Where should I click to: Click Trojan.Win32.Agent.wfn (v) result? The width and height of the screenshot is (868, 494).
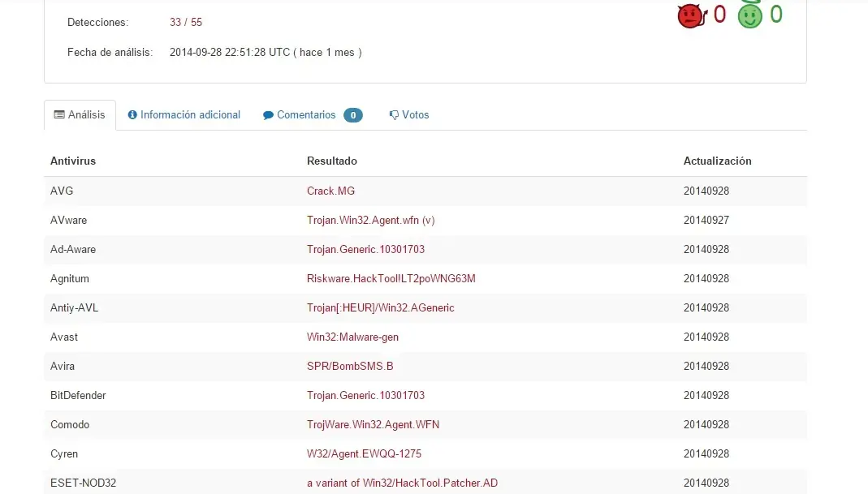coord(371,220)
